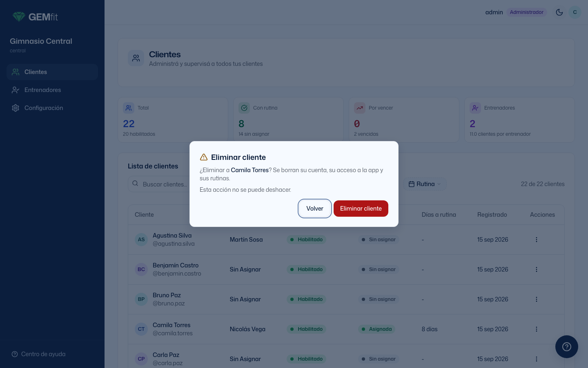Click the Entrenadores card icon
Screen dimensions: 588x368
475,108
